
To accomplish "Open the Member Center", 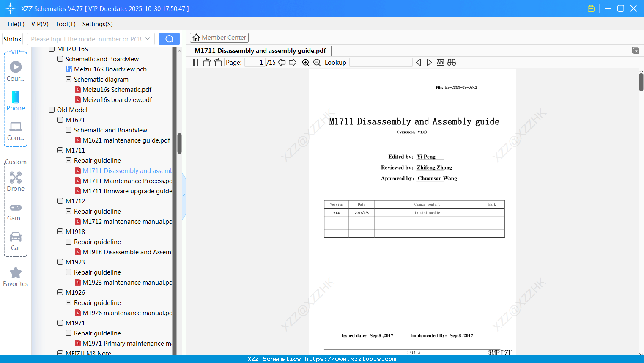I will 219,38.
